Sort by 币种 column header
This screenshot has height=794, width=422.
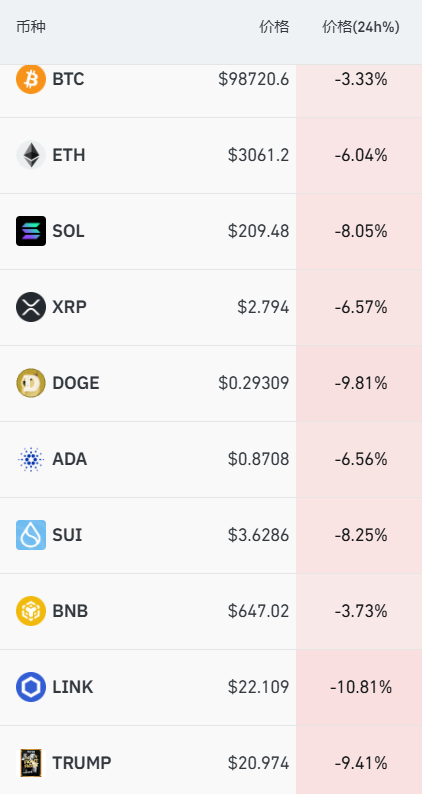point(31,27)
